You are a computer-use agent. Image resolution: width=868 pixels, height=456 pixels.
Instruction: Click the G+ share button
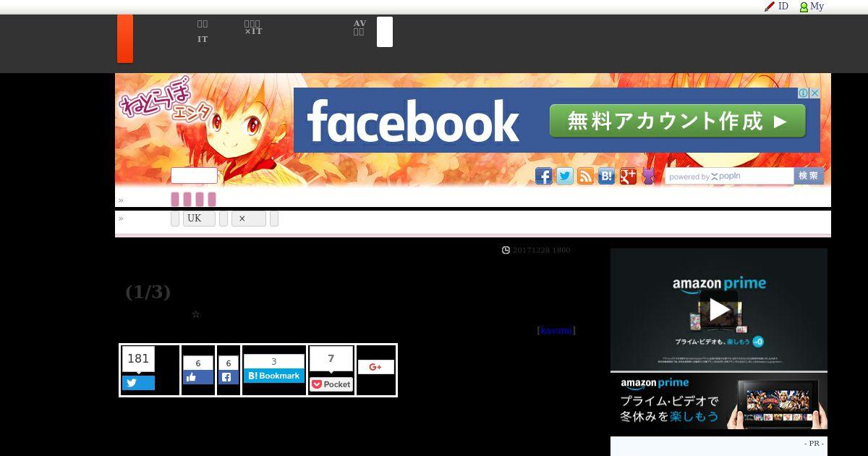tap(375, 367)
